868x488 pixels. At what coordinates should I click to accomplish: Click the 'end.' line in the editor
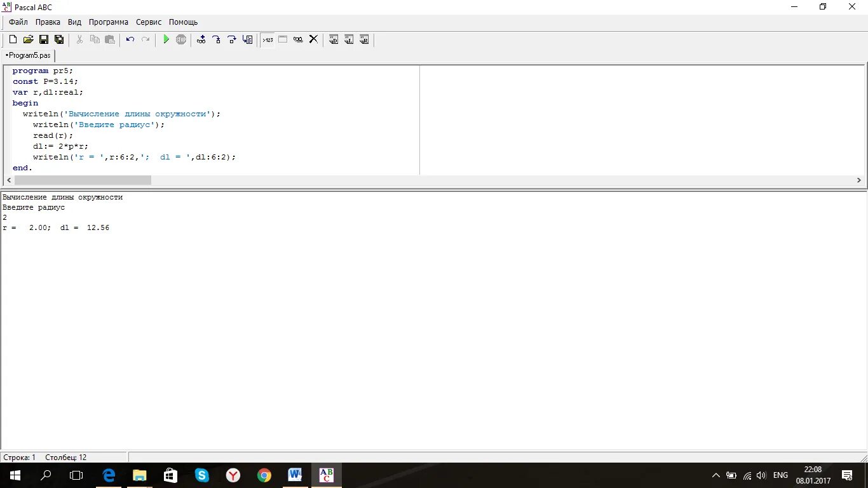pyautogui.click(x=22, y=168)
